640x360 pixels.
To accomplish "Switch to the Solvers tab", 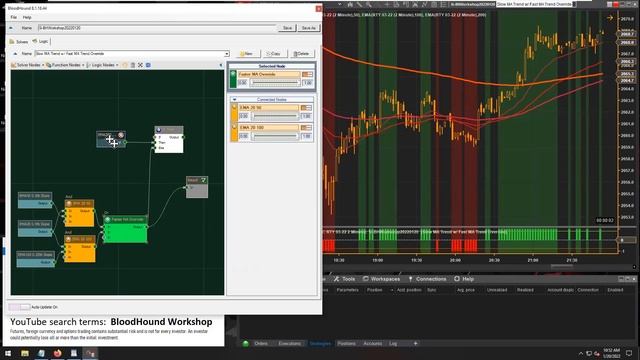I will click(x=19, y=42).
